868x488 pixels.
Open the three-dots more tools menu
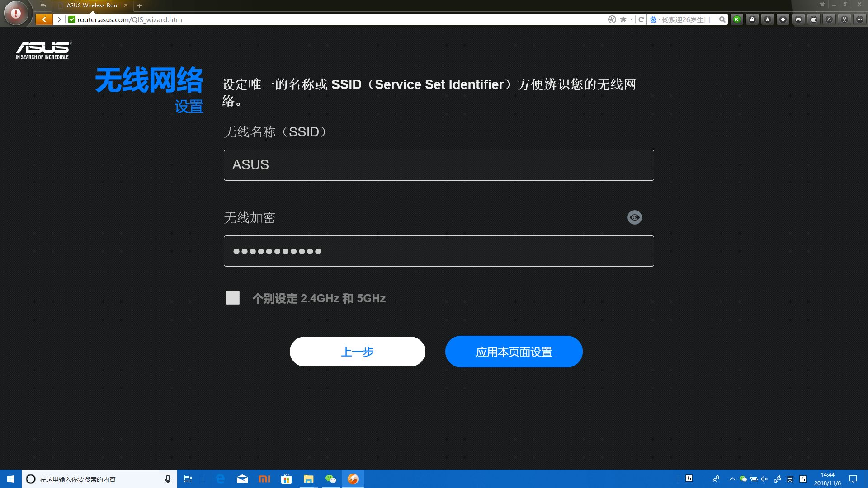click(860, 19)
